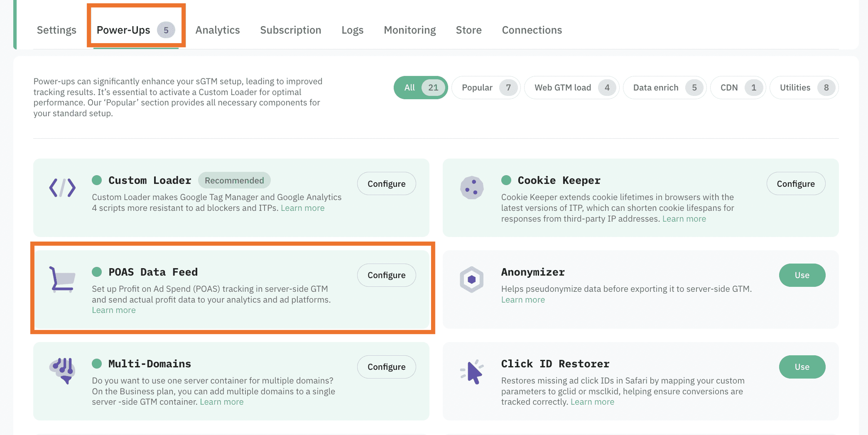Viewport: 868px width, 435px height.
Task: Show only Data enrich power-ups
Action: (664, 88)
